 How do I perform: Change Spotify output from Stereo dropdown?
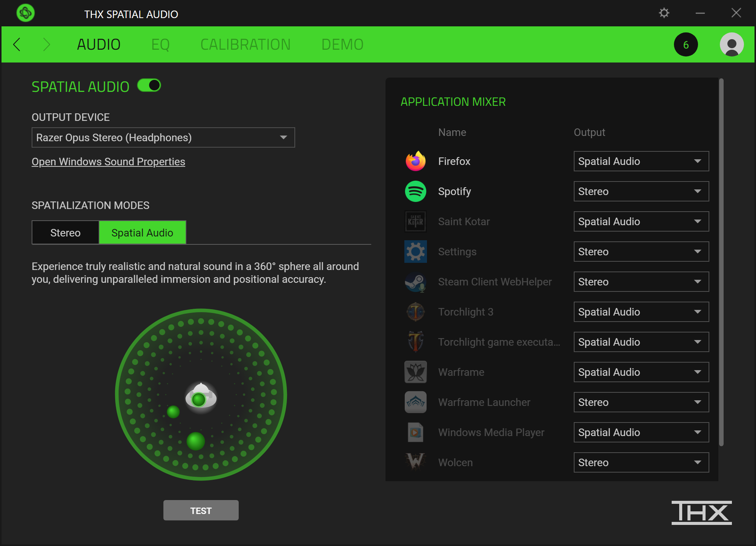(x=641, y=191)
